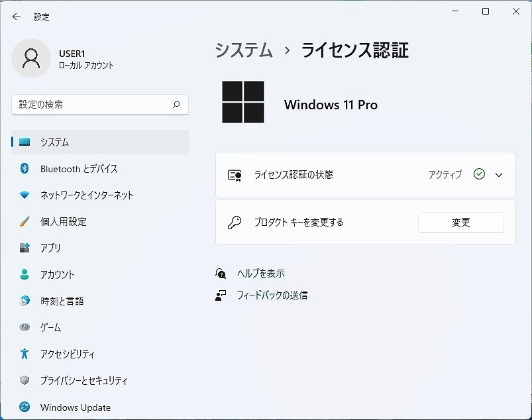The image size is (532, 420).
Task: Open 時刻と言語 settings icon
Action: coord(24,301)
